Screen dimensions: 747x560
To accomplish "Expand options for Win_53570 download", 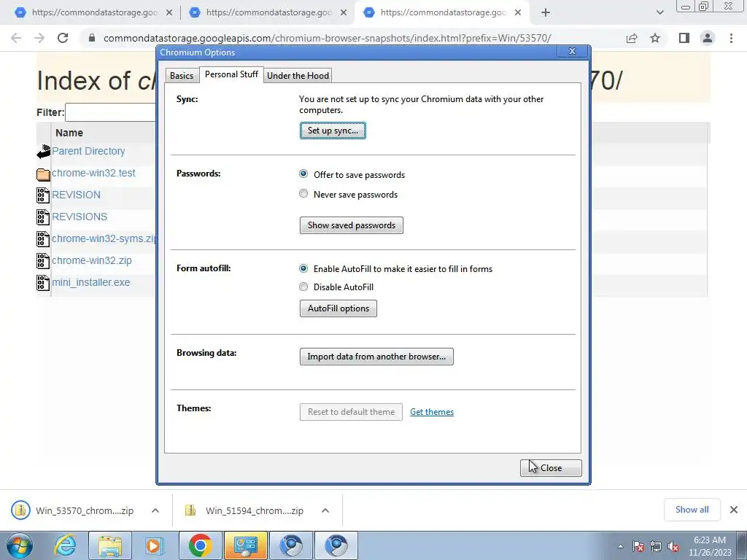I will pos(155,510).
